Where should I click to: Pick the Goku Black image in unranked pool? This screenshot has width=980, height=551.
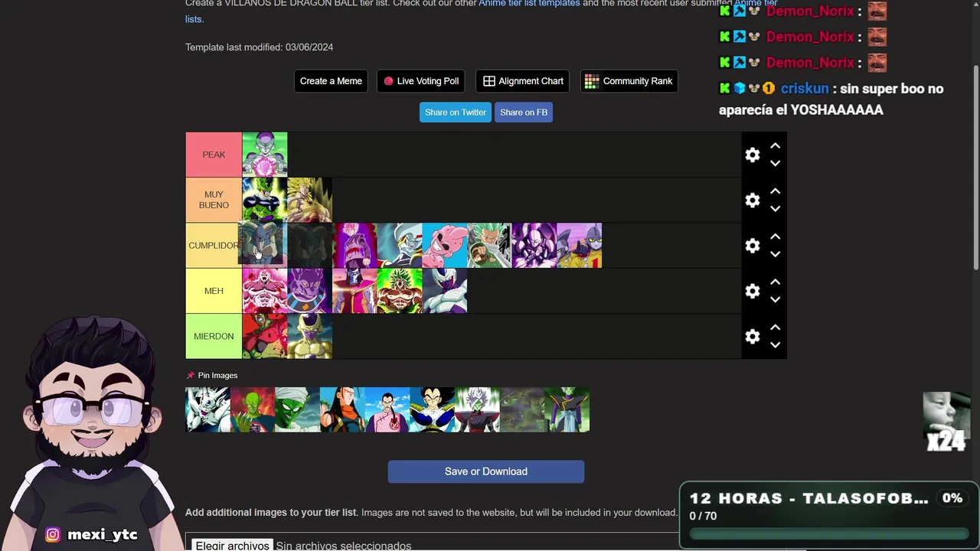pyautogui.click(x=477, y=409)
